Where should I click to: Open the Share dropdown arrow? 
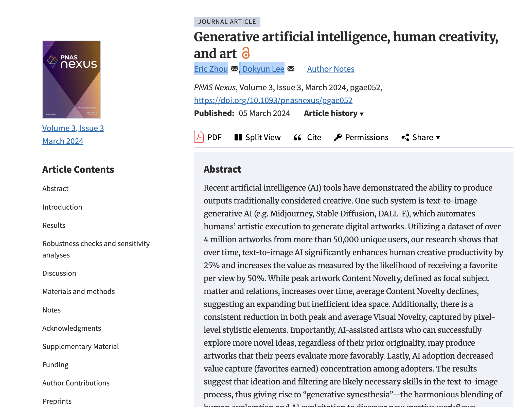point(438,138)
